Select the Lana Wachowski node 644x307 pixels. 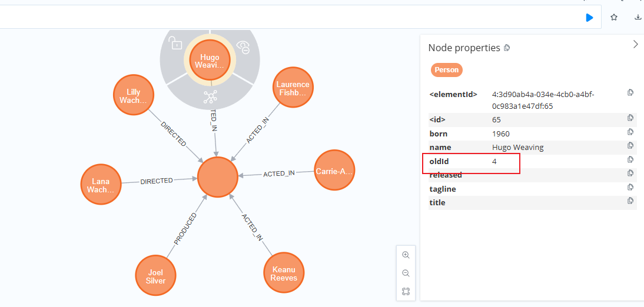pyautogui.click(x=101, y=184)
